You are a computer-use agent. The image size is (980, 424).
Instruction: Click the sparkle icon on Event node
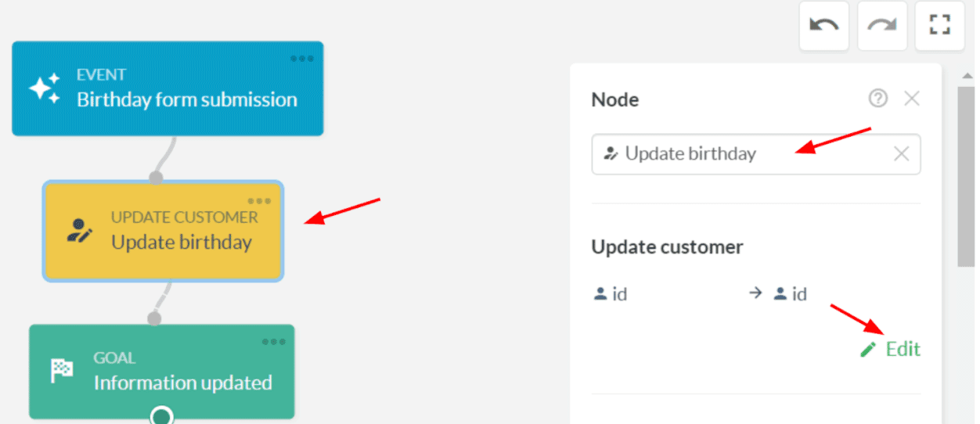45,88
